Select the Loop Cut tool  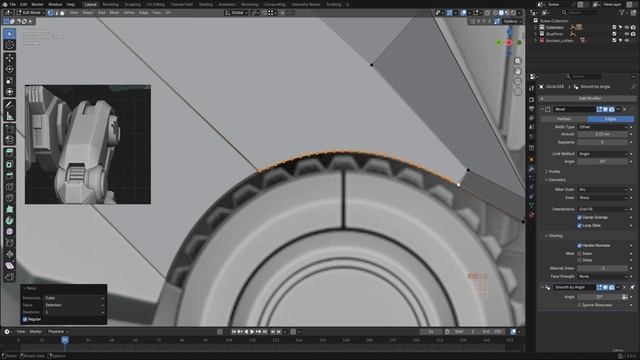pyautogui.click(x=9, y=187)
